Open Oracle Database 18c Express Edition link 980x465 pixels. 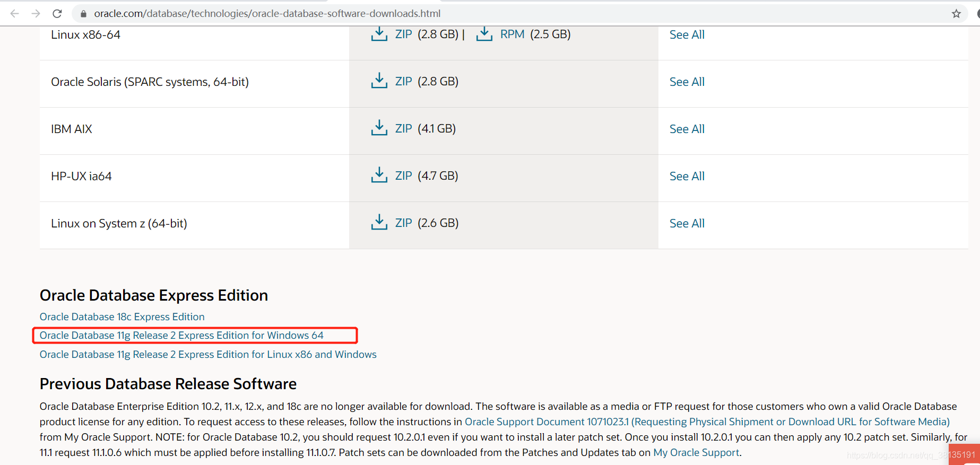coord(122,317)
